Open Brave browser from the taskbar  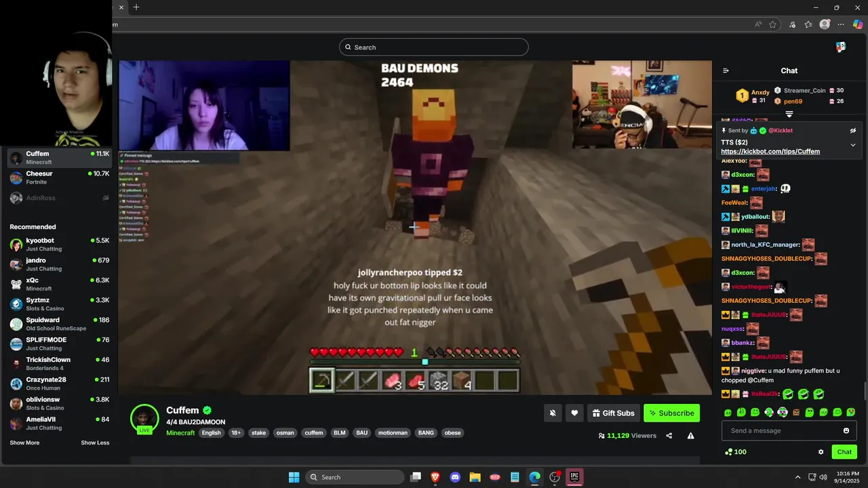[x=435, y=477]
